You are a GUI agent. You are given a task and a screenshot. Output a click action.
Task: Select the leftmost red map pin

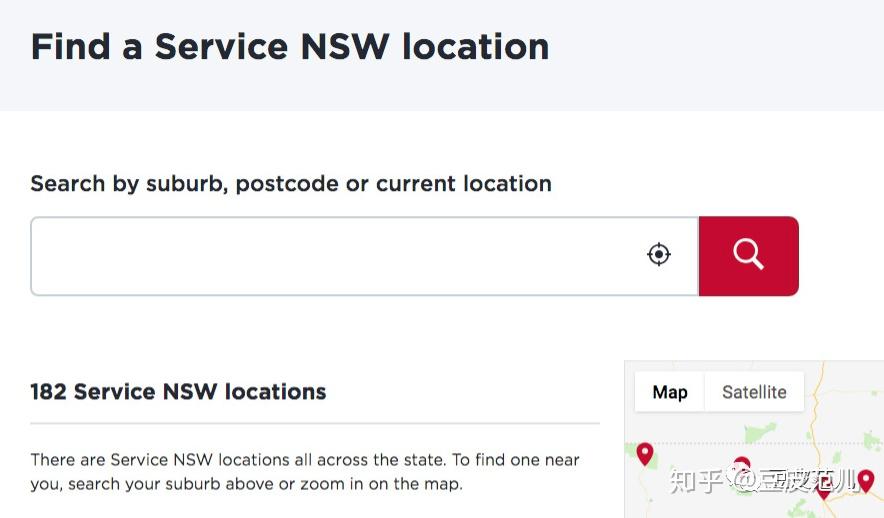tap(645, 454)
